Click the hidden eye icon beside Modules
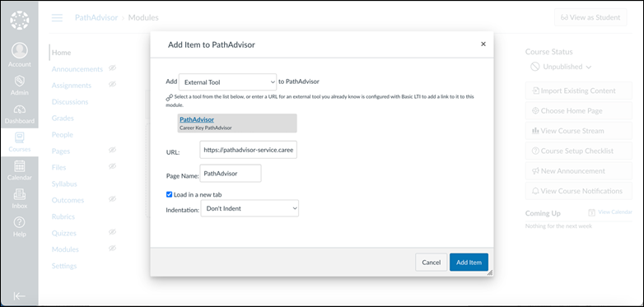This screenshot has height=307, width=644. pos(112,249)
